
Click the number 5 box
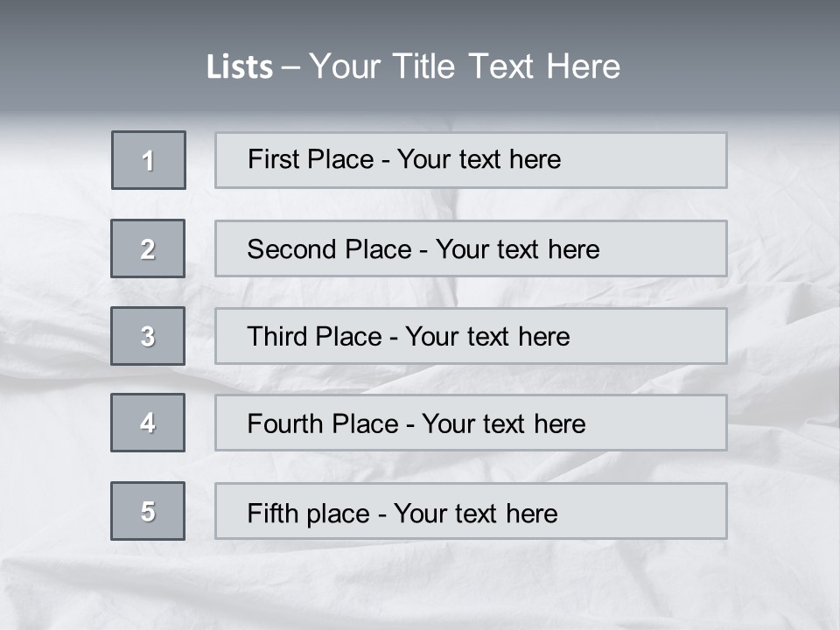(x=148, y=511)
